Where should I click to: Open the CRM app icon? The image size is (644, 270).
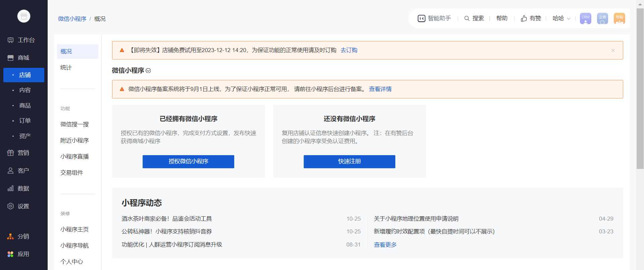[x=585, y=18]
